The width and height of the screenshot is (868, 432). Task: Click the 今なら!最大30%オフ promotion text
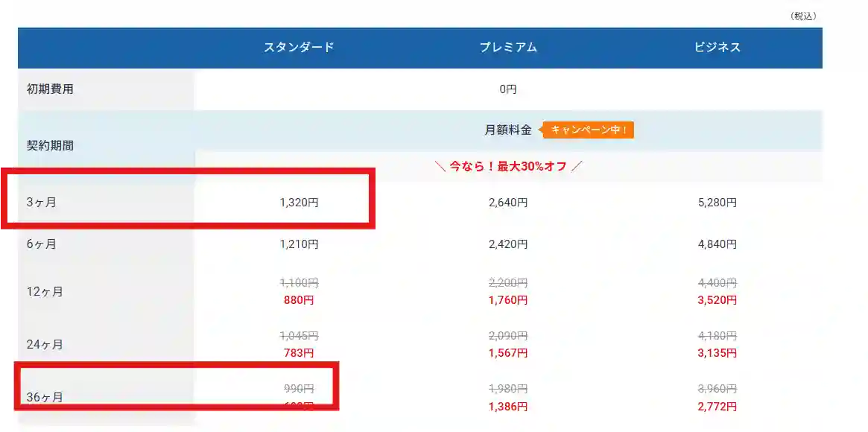coord(508,167)
